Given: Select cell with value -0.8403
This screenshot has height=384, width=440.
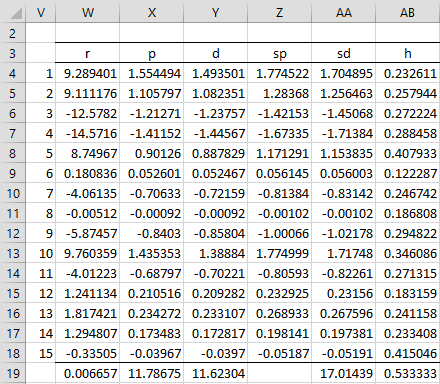Looking at the screenshot, I should [152, 233].
